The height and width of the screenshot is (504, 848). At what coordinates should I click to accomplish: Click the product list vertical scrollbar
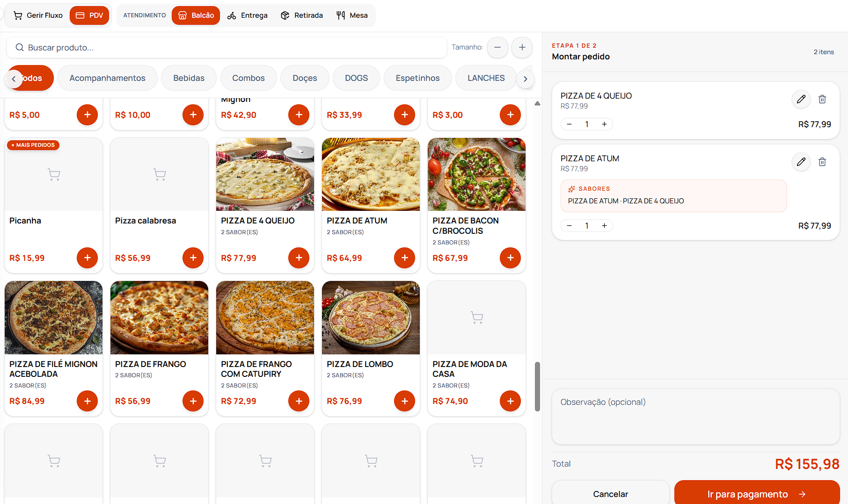coord(537,387)
